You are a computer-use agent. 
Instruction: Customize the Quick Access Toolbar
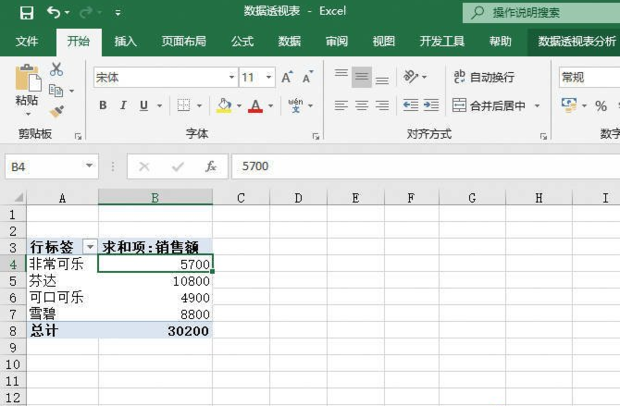[117, 13]
